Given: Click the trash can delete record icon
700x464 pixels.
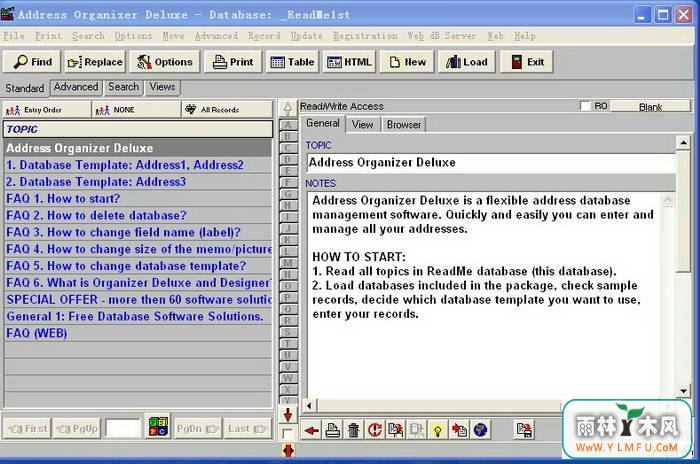Looking at the screenshot, I should 353,431.
